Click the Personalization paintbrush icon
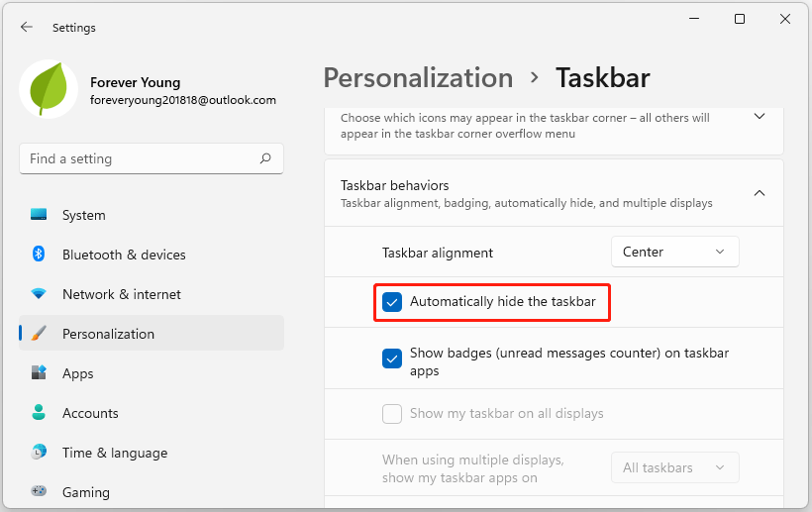This screenshot has height=512, width=812. tap(39, 334)
